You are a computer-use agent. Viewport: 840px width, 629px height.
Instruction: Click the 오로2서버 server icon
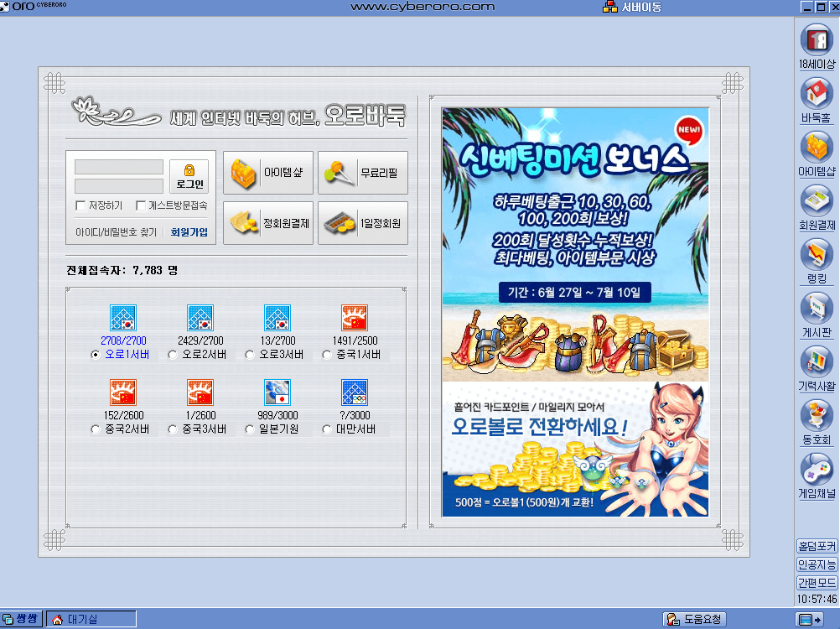pyautogui.click(x=200, y=318)
